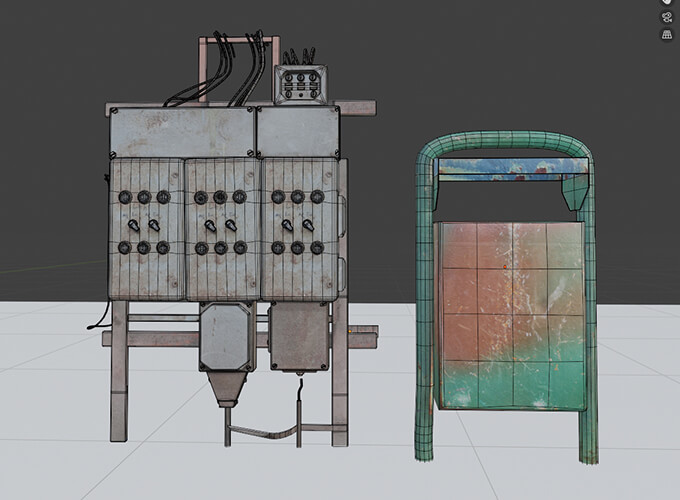Toggle the camera view icon
The image size is (680, 500).
tap(668, 18)
